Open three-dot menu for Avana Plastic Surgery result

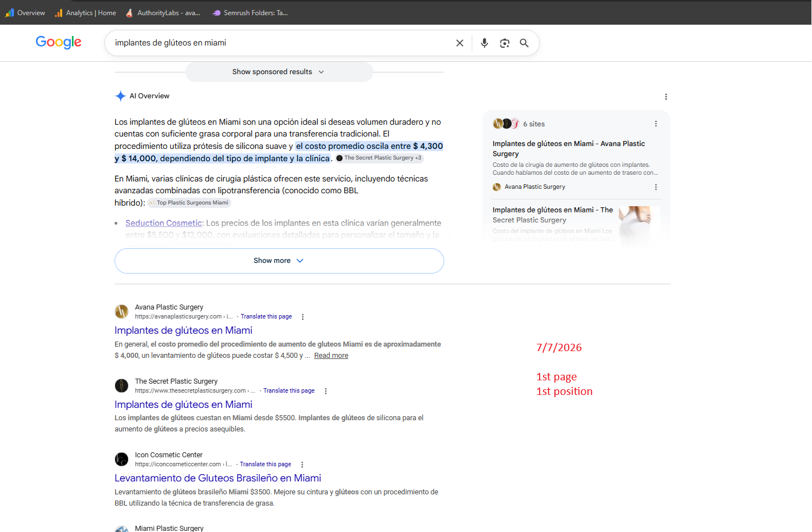pos(303,317)
